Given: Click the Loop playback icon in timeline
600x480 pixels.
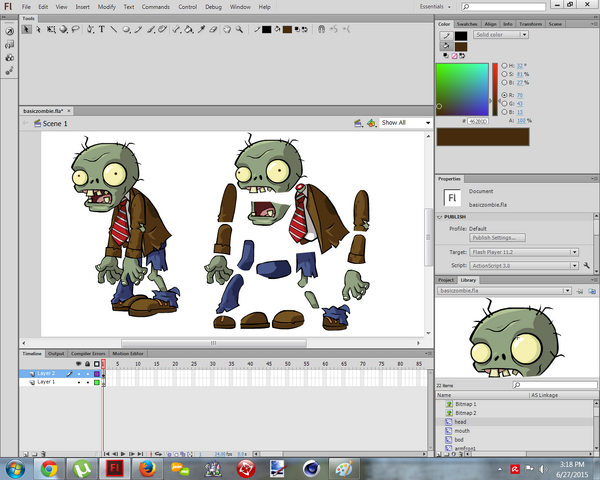Looking at the screenshot, I should [158, 454].
